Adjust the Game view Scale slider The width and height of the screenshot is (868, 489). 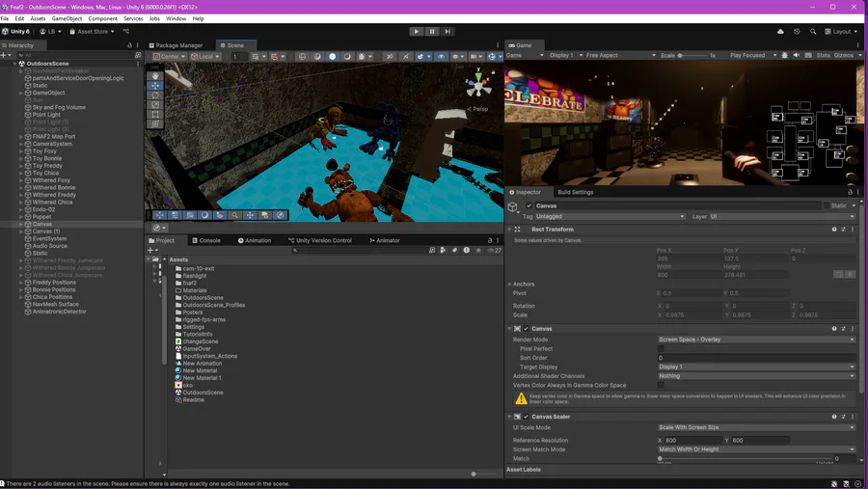(692, 55)
